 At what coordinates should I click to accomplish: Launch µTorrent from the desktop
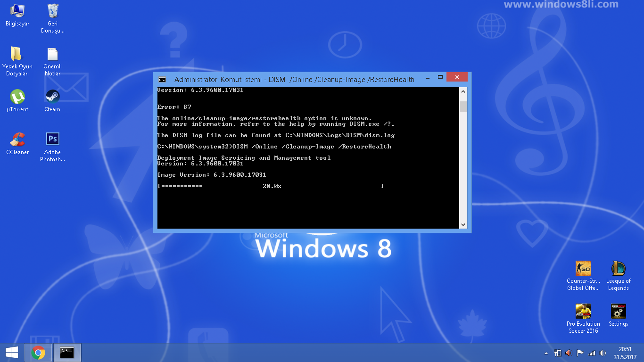[17, 101]
